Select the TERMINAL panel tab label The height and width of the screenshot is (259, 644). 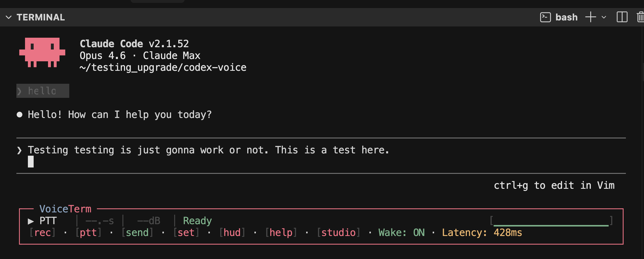(x=41, y=17)
